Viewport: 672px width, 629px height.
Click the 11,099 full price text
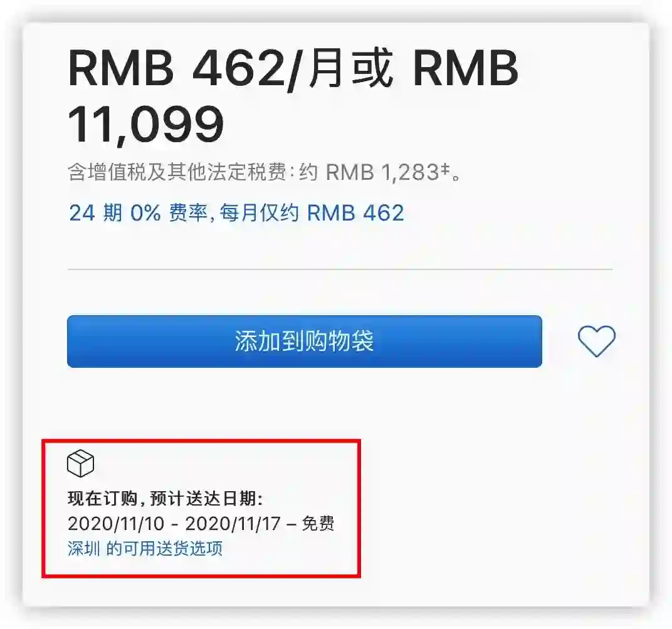click(x=145, y=125)
